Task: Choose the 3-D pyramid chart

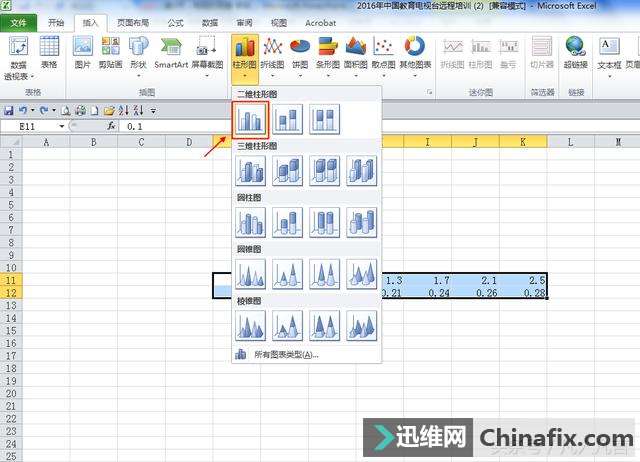Action: (361, 326)
